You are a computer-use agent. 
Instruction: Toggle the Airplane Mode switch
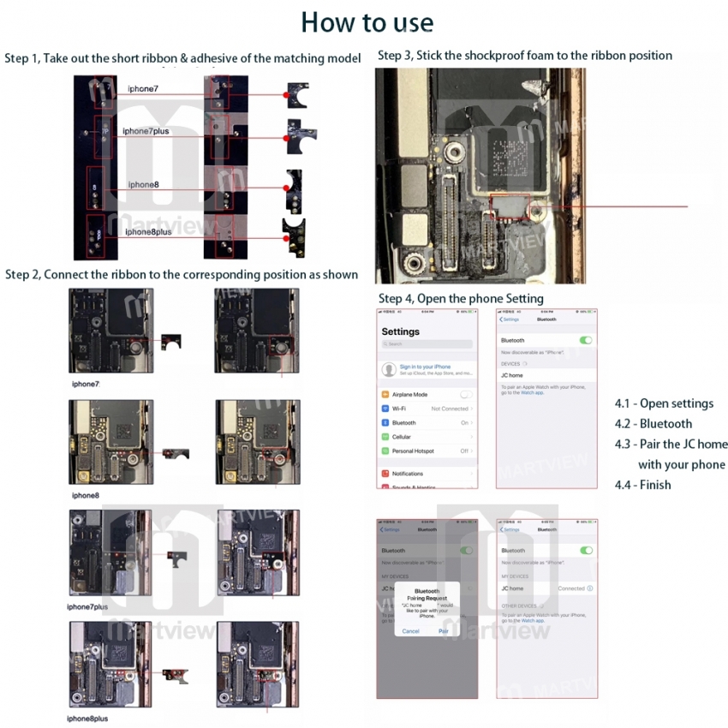click(466, 395)
